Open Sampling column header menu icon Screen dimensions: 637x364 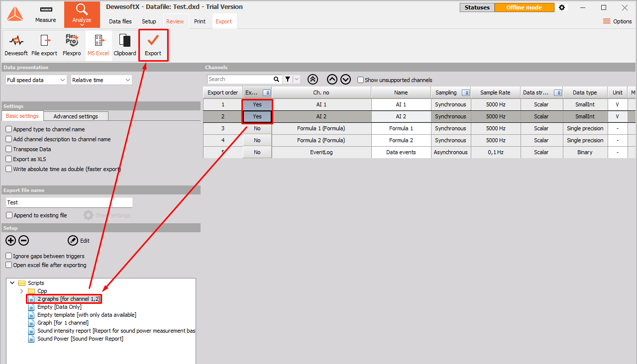pos(465,92)
